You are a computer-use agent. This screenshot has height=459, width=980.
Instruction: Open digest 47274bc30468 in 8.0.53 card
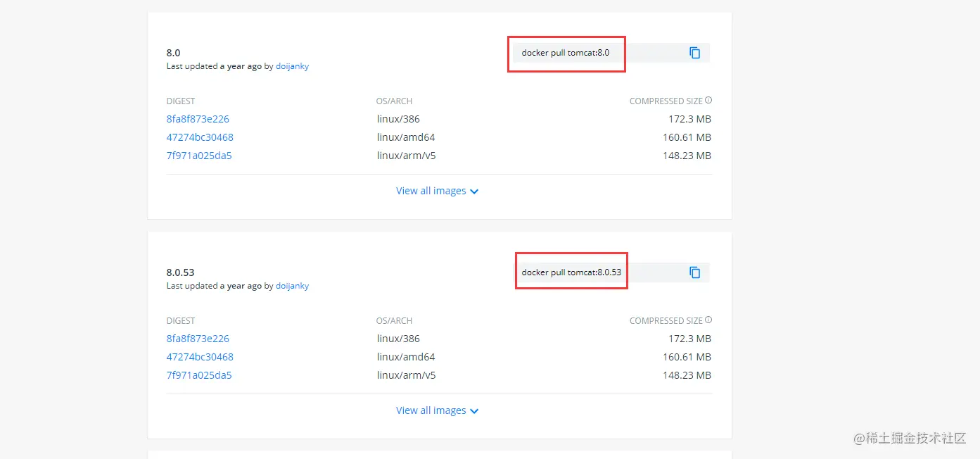pos(200,357)
